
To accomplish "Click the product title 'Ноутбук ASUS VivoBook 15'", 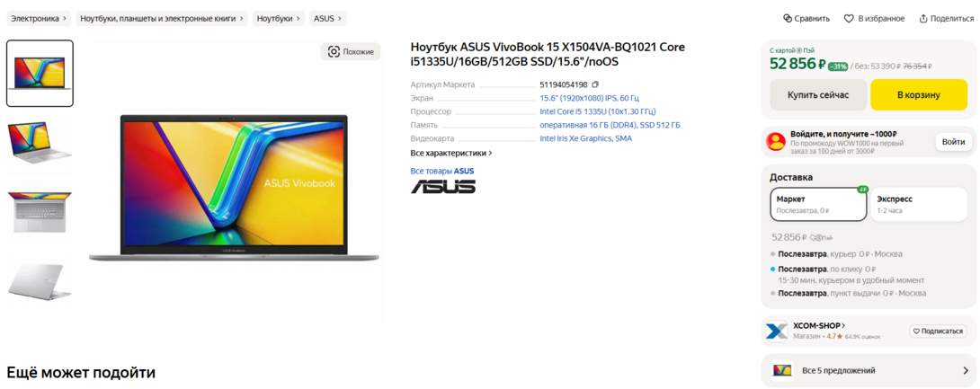I will click(x=548, y=55).
